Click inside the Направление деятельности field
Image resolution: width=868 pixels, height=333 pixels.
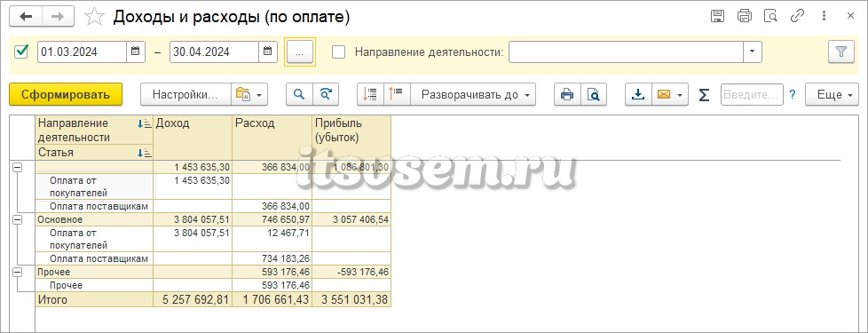click(x=626, y=52)
